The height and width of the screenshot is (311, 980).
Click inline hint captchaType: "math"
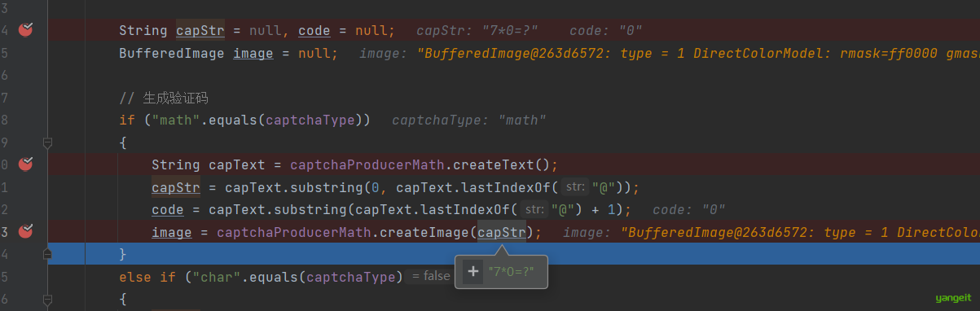[x=468, y=120]
